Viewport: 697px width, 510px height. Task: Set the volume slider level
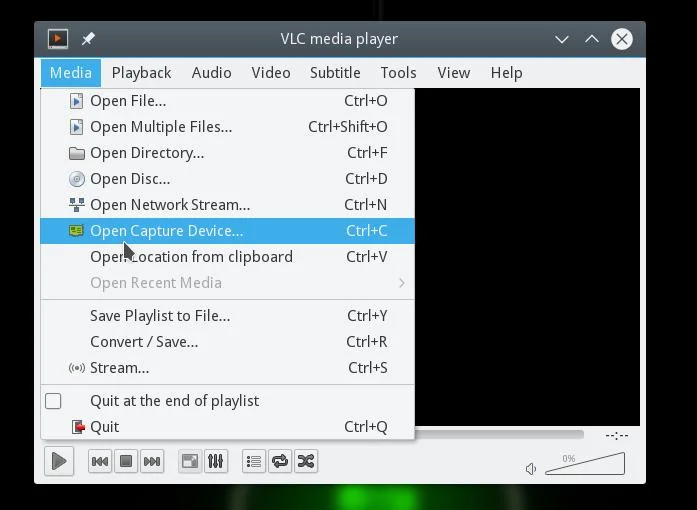[x=585, y=464]
